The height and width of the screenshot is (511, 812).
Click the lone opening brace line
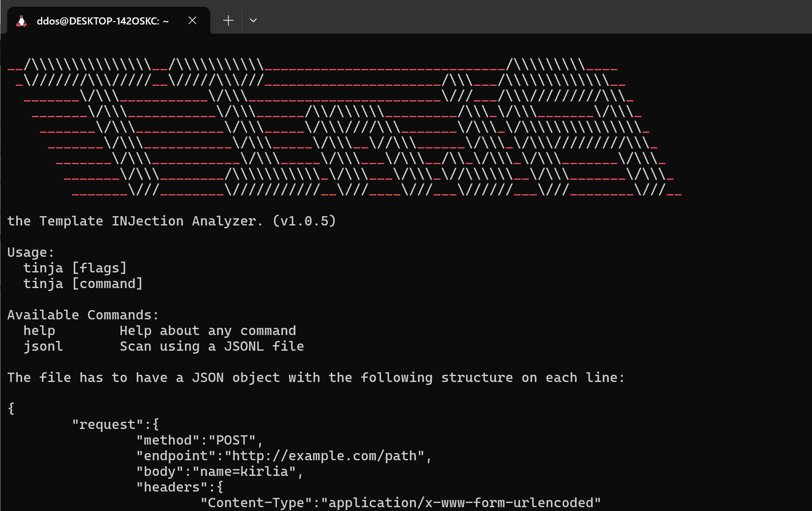(x=11, y=409)
